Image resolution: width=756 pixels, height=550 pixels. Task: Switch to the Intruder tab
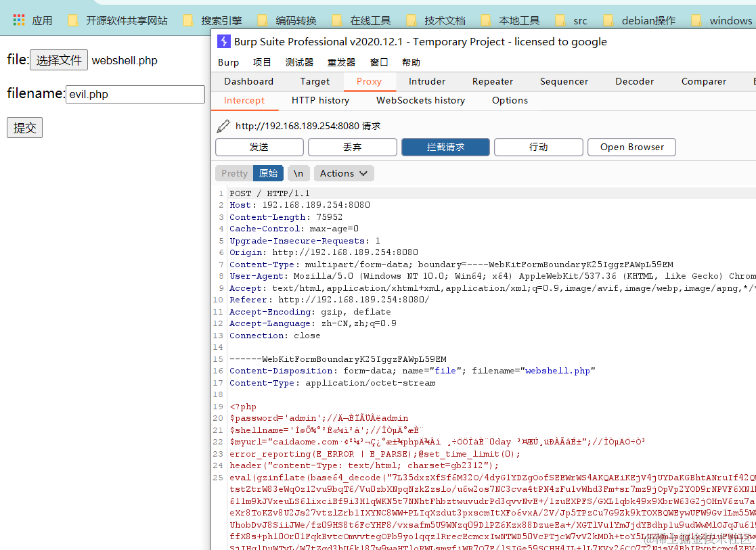[427, 81]
